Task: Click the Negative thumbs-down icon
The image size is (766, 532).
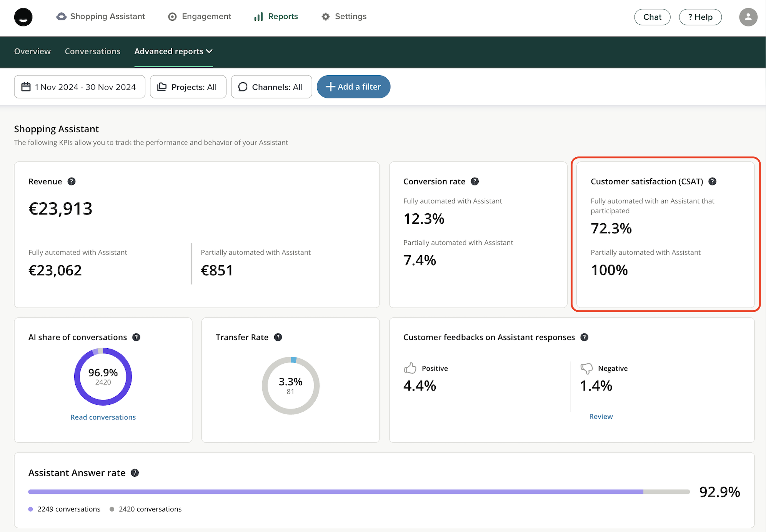Action: click(586, 368)
